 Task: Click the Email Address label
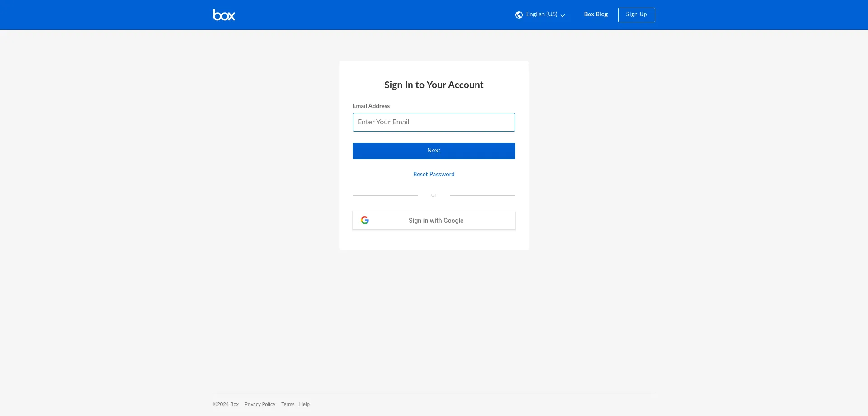(x=371, y=106)
